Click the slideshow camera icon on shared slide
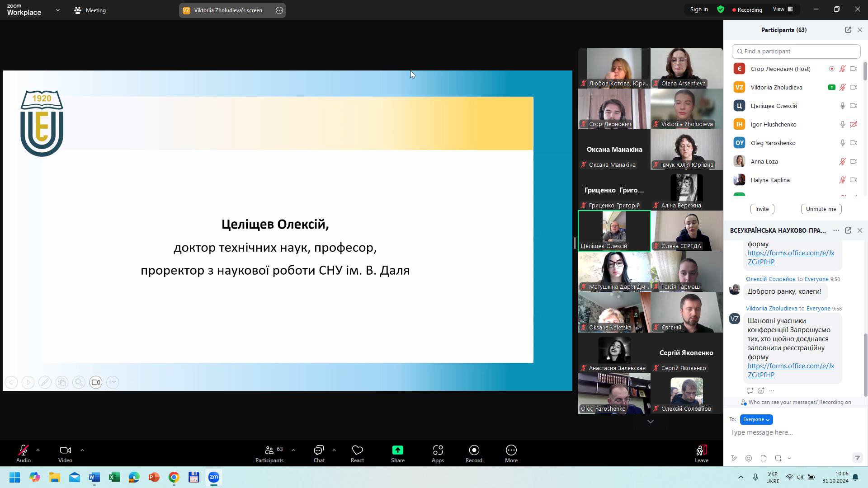 click(x=96, y=382)
